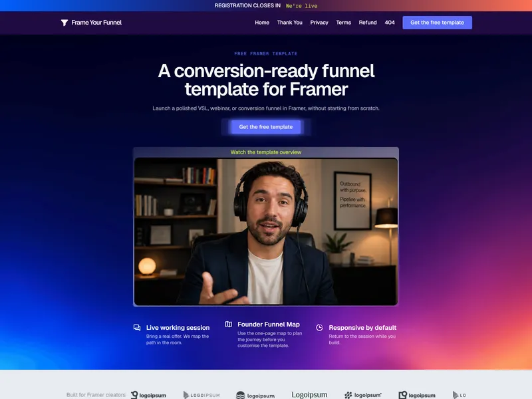532x399 pixels.
Task: Click the uppercase LOGOIPSUM logo with play-arrow mark
Action: (x=201, y=395)
